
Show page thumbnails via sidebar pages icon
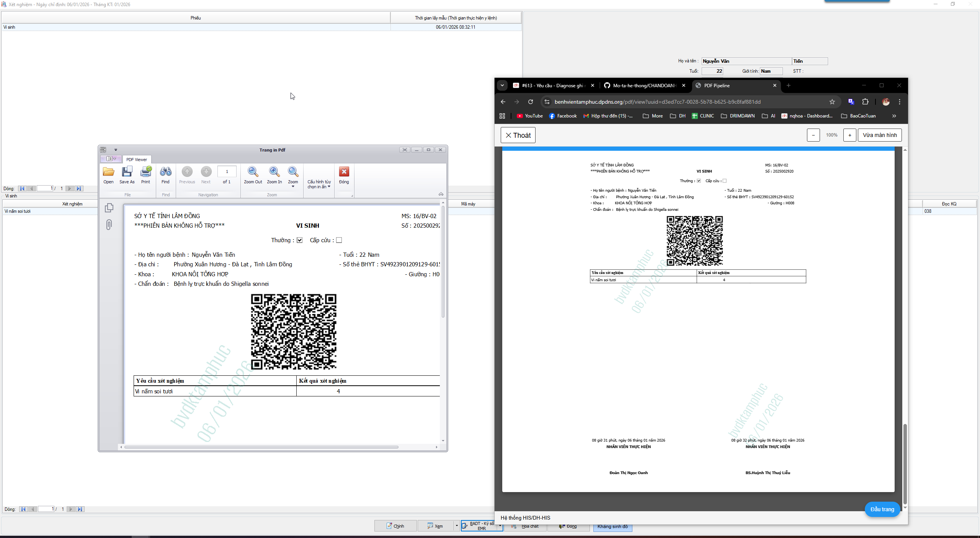(109, 208)
